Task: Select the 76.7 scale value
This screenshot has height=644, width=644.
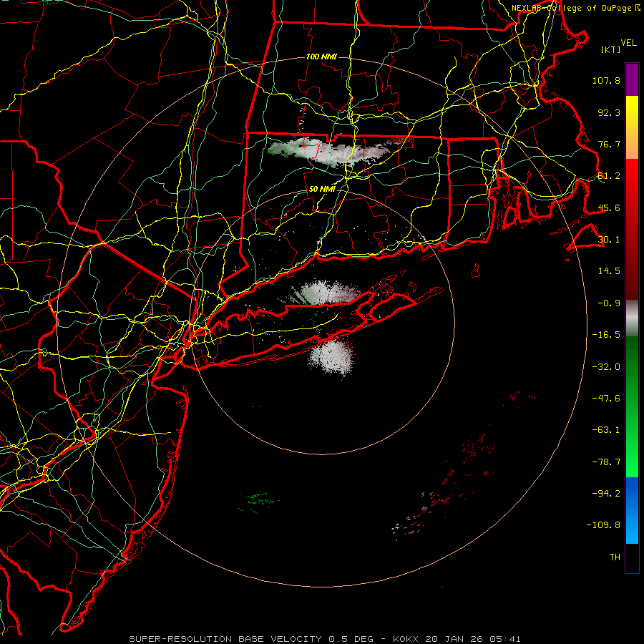Action: point(609,144)
